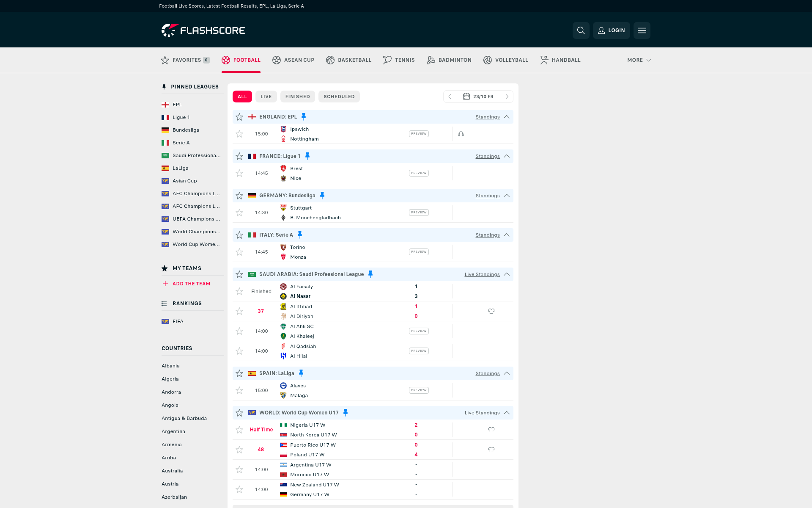The width and height of the screenshot is (812, 508).
Task: Click the Torino club crest
Action: (283, 247)
